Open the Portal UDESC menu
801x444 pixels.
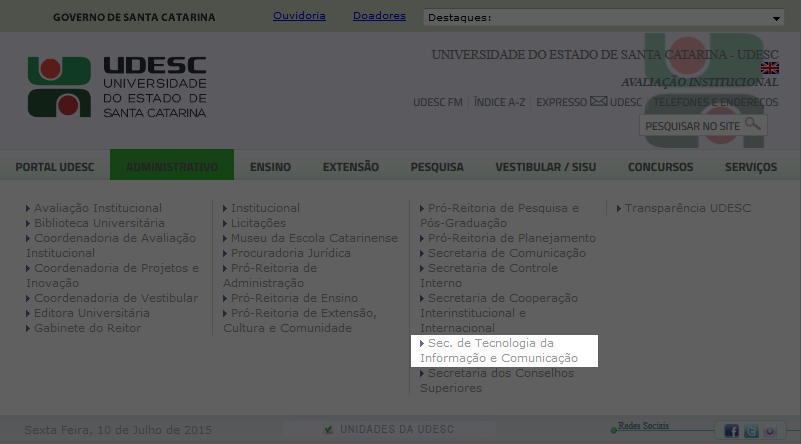point(55,167)
